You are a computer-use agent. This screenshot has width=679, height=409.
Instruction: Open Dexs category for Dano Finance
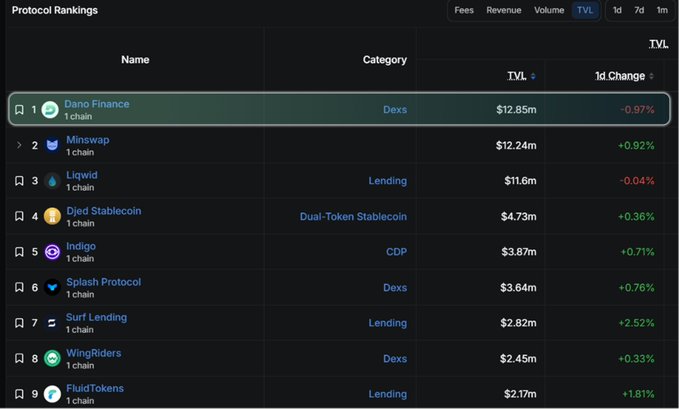[395, 110]
